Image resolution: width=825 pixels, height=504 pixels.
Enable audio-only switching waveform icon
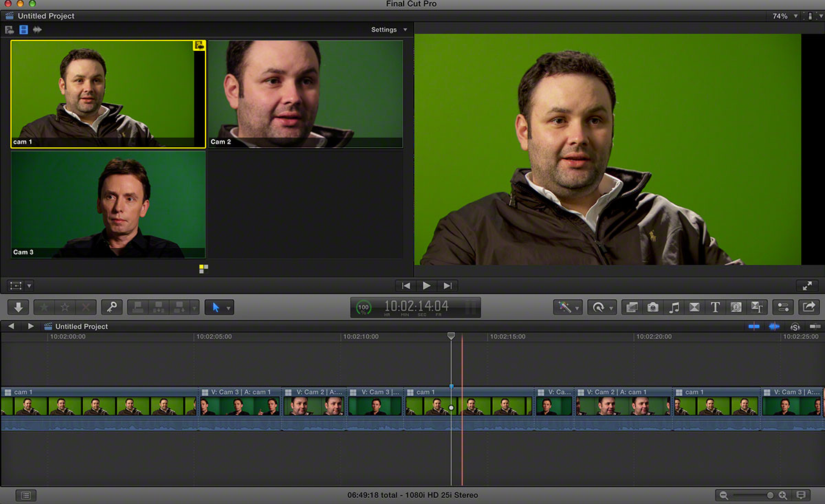[x=37, y=30]
